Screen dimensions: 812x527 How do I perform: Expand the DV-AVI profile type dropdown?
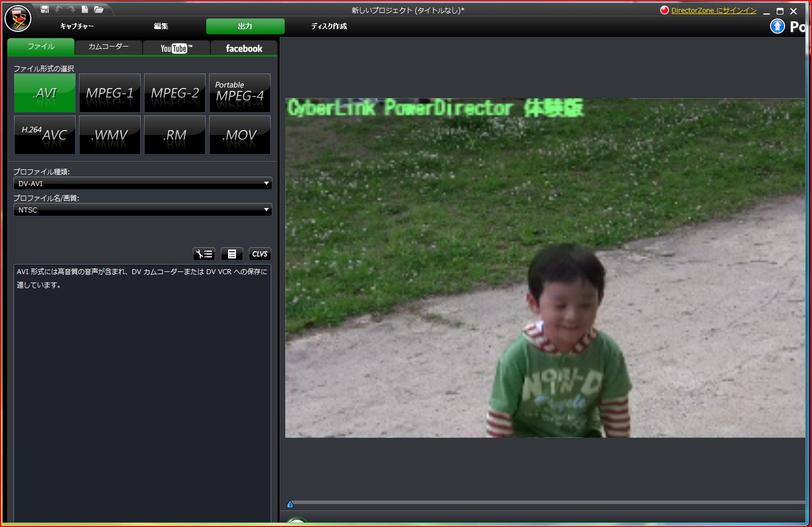(142, 183)
